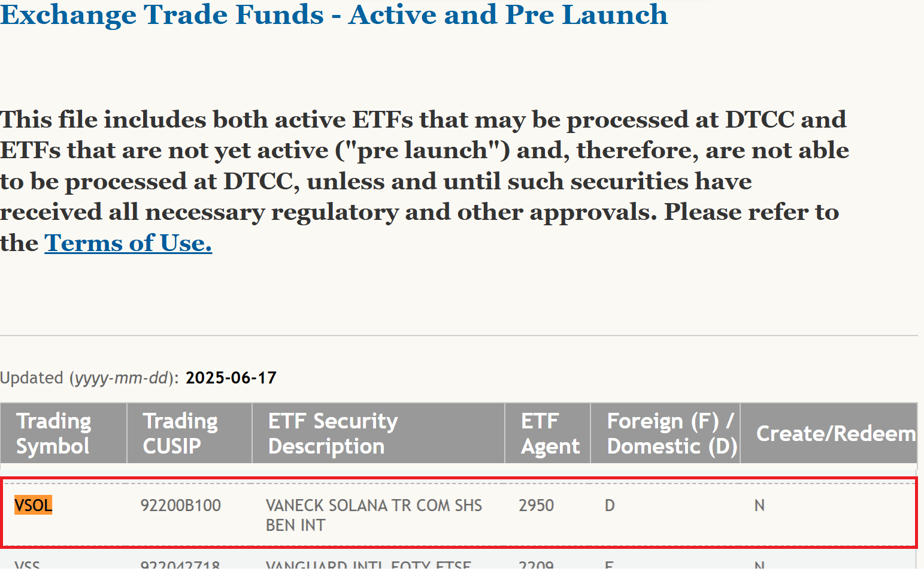Screen dimensions: 924x580
Task: Click the Foreign (F) / Domestic (D) header
Action: pyautogui.click(x=671, y=433)
